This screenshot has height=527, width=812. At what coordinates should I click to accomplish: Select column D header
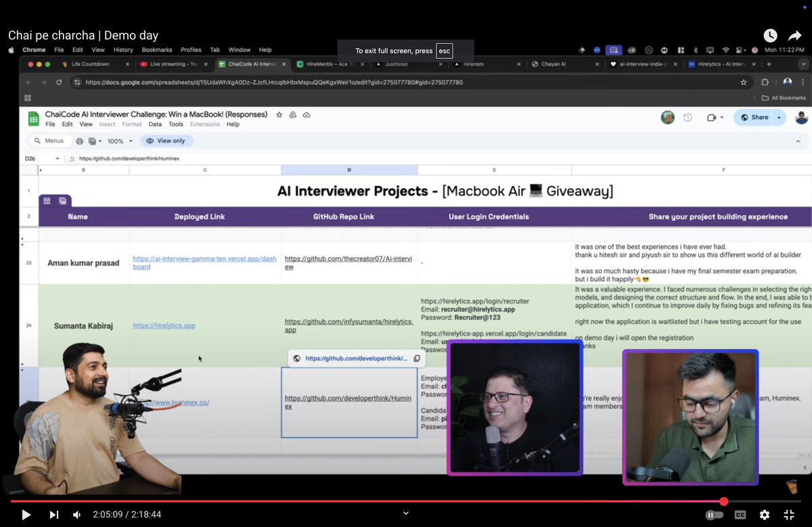click(x=349, y=170)
